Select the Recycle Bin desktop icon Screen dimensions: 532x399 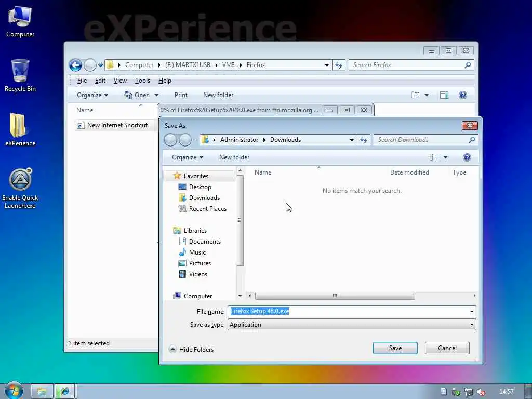tap(20, 76)
